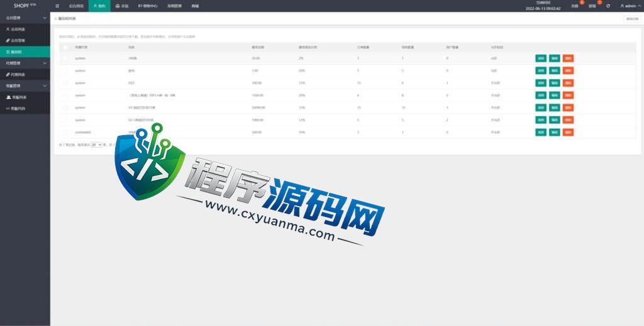This screenshot has width=644, height=326.
Task: Click the amount cell 340.00
Action: (257, 83)
